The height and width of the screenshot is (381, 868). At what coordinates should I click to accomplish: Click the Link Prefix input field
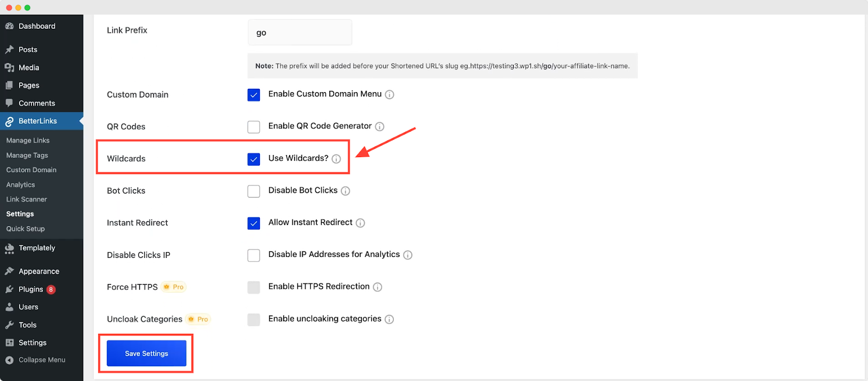point(300,33)
